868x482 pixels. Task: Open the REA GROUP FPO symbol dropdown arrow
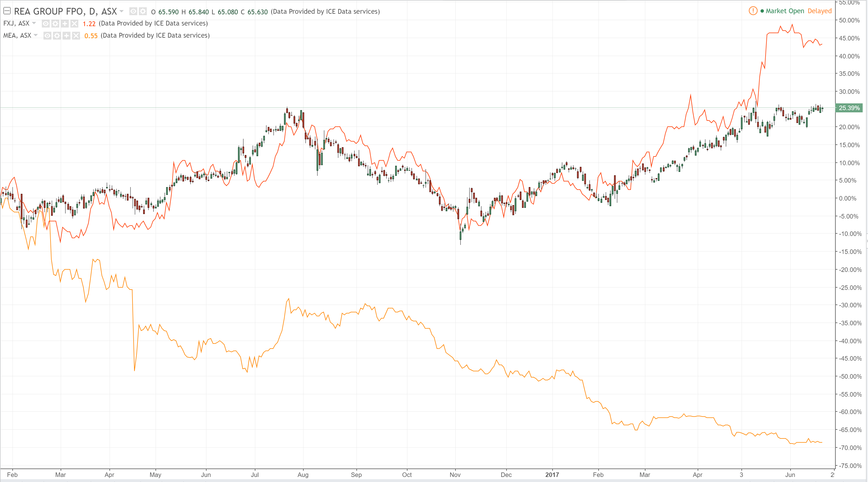tap(122, 12)
